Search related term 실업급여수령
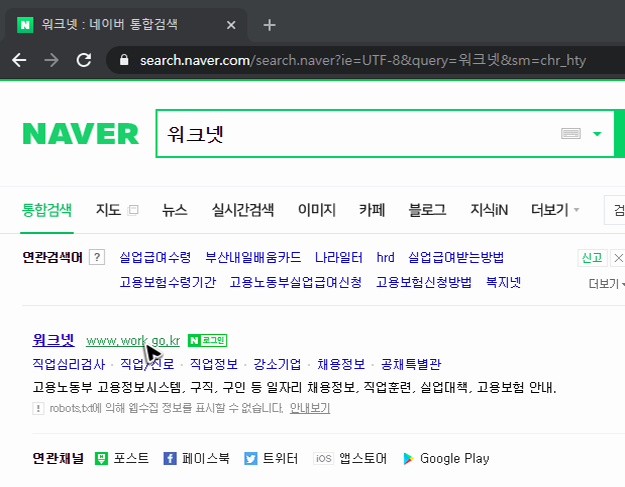625x487 pixels. click(x=155, y=257)
